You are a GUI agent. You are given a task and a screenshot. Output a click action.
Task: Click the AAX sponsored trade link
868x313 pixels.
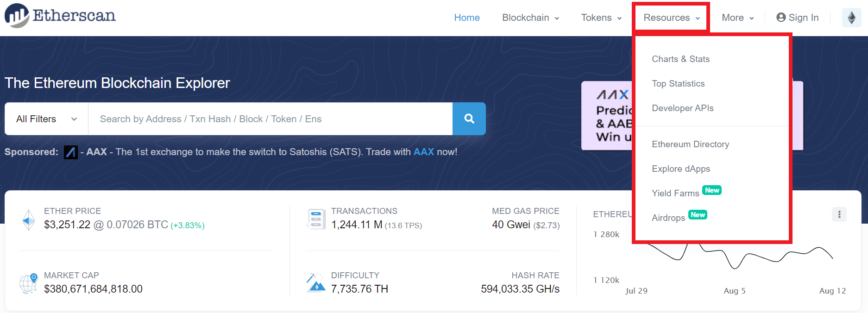423,151
